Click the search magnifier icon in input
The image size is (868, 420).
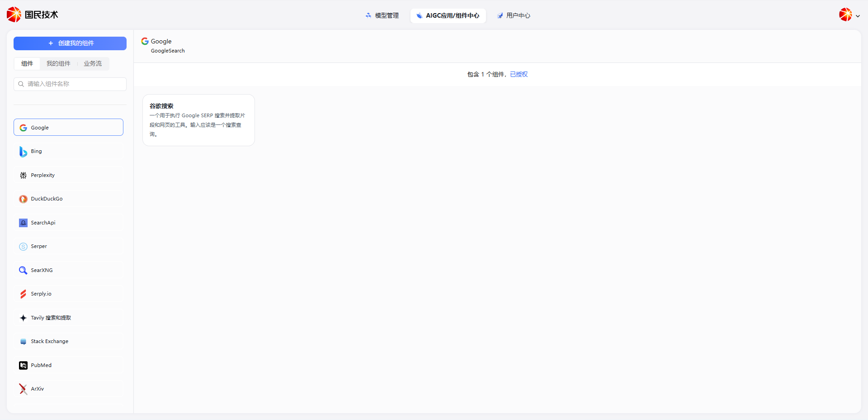click(x=21, y=84)
